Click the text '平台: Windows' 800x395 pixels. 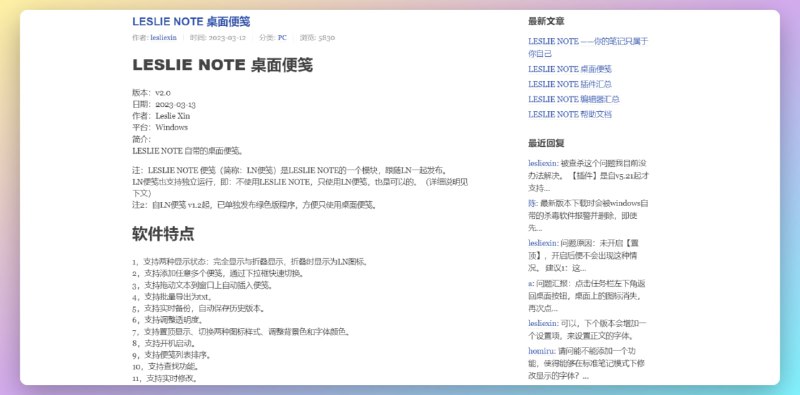(160, 128)
